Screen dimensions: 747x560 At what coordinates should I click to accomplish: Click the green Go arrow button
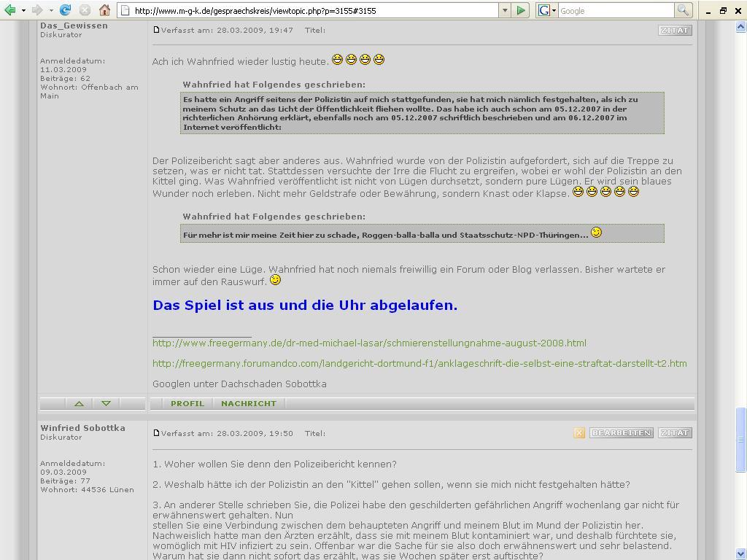coord(521,10)
